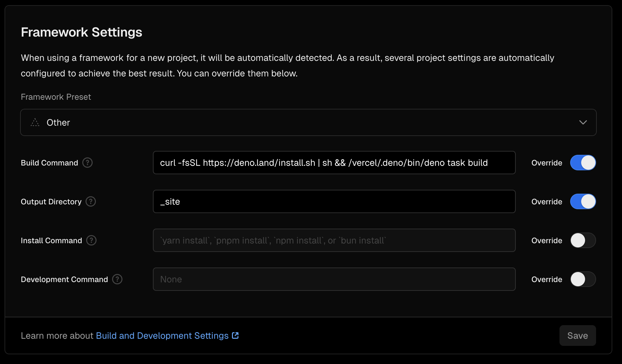622x364 pixels.
Task: Enable Development Command override switch
Action: [x=583, y=279]
